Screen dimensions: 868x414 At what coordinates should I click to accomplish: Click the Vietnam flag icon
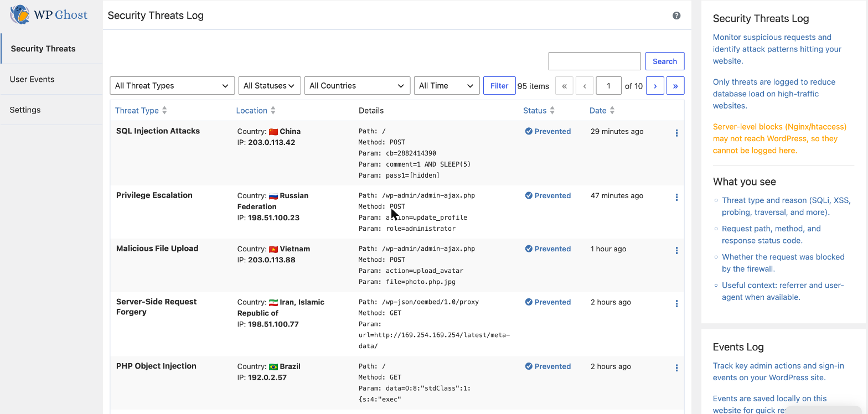(273, 249)
